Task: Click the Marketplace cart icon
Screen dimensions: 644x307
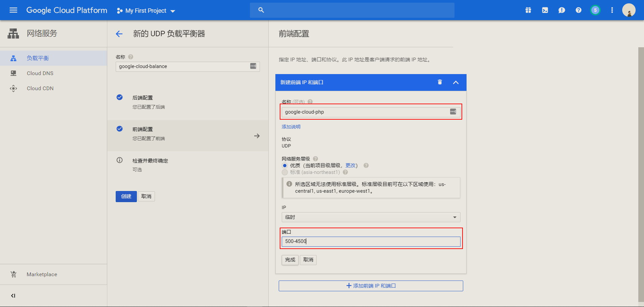Action: (13, 274)
